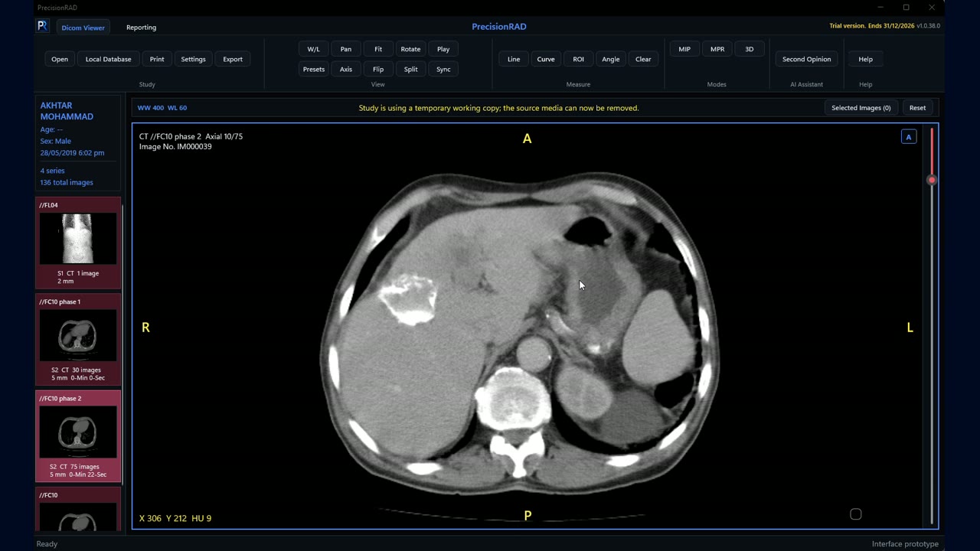This screenshot has height=551, width=980.
Task: Activate the Pan tool
Action: pos(346,49)
